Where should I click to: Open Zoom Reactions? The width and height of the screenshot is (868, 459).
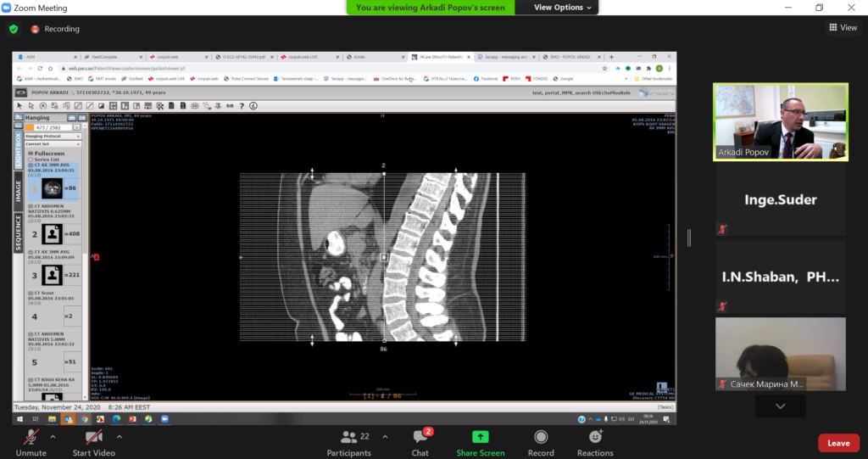595,443
